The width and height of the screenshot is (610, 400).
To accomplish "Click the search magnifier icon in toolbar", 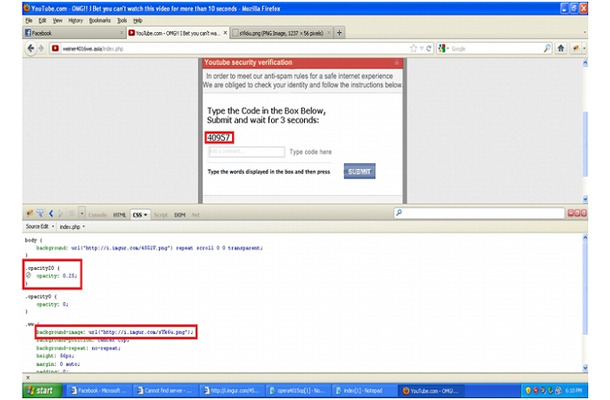I will click(547, 48).
